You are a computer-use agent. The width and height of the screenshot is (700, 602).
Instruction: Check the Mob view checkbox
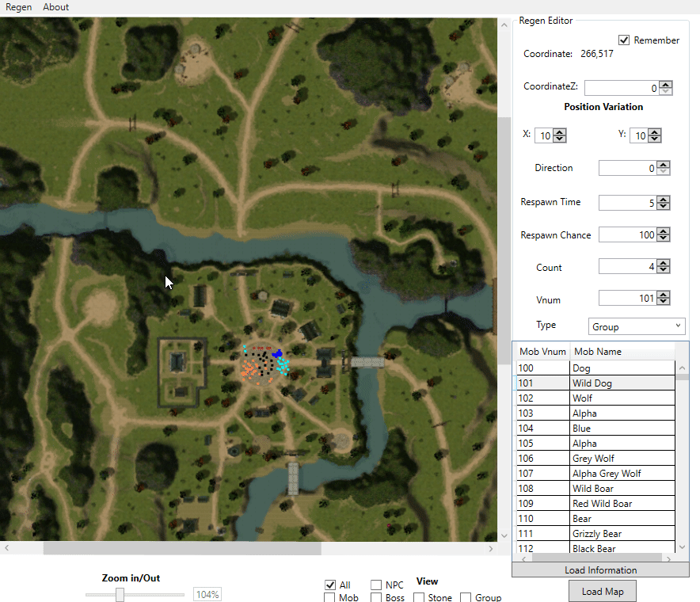click(329, 597)
